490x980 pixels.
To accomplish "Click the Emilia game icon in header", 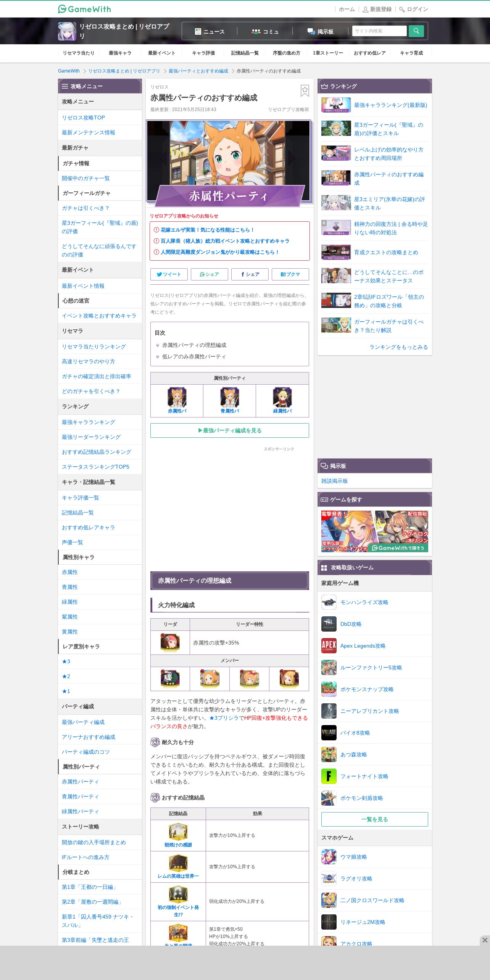I will tap(67, 31).
